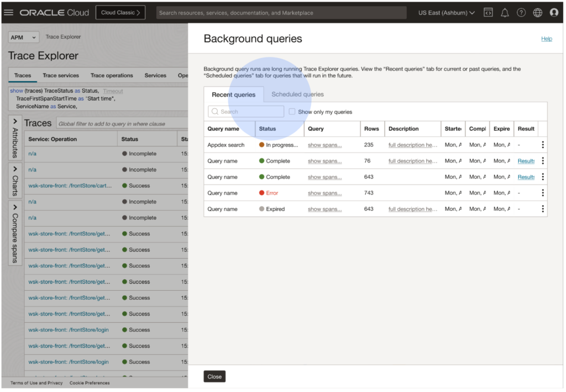566x392 pixels.
Task: Open actions menu for Appdex search row
Action: tap(543, 145)
